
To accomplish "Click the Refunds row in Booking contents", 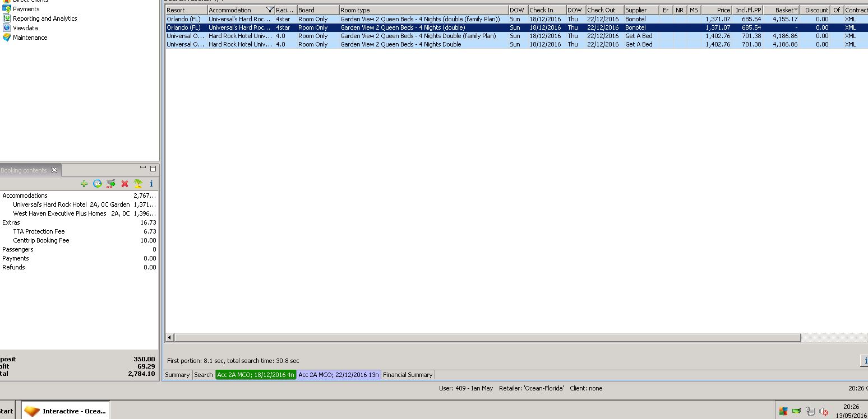I will 79,267.
